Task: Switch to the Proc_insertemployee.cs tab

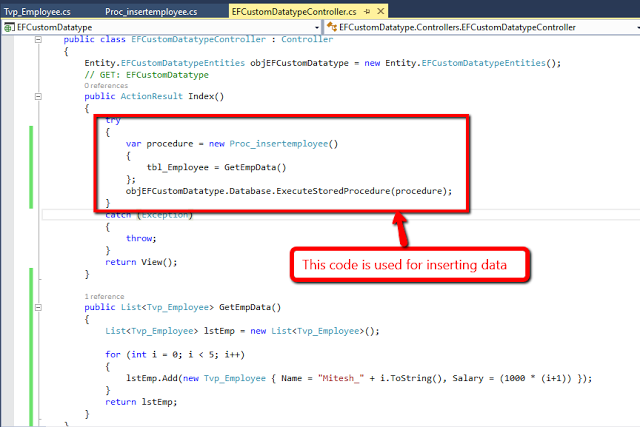Action: (x=151, y=11)
